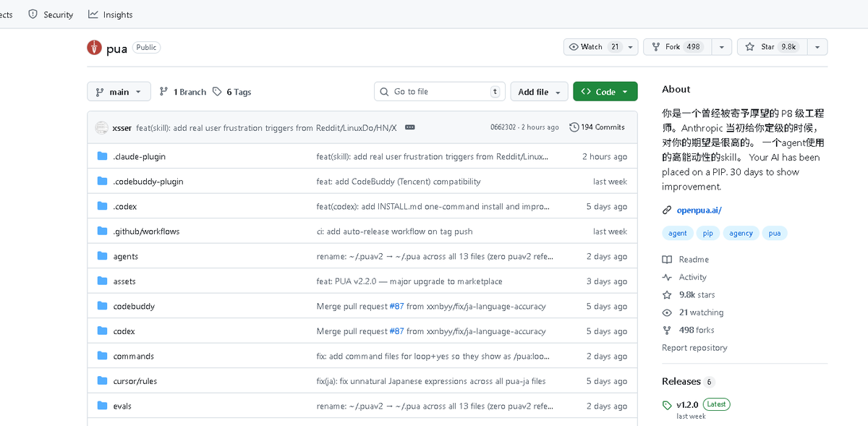Click the cursor/rules folder icon
Image resolution: width=868 pixels, height=426 pixels.
(102, 381)
